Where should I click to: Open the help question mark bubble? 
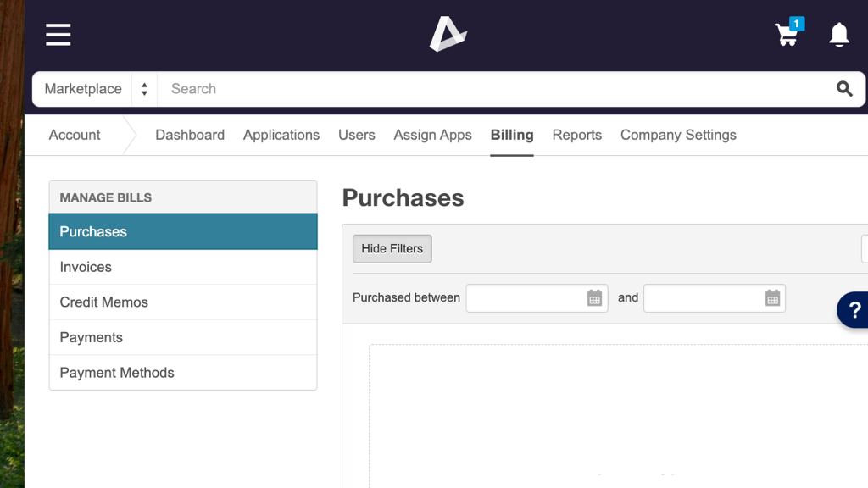854,310
